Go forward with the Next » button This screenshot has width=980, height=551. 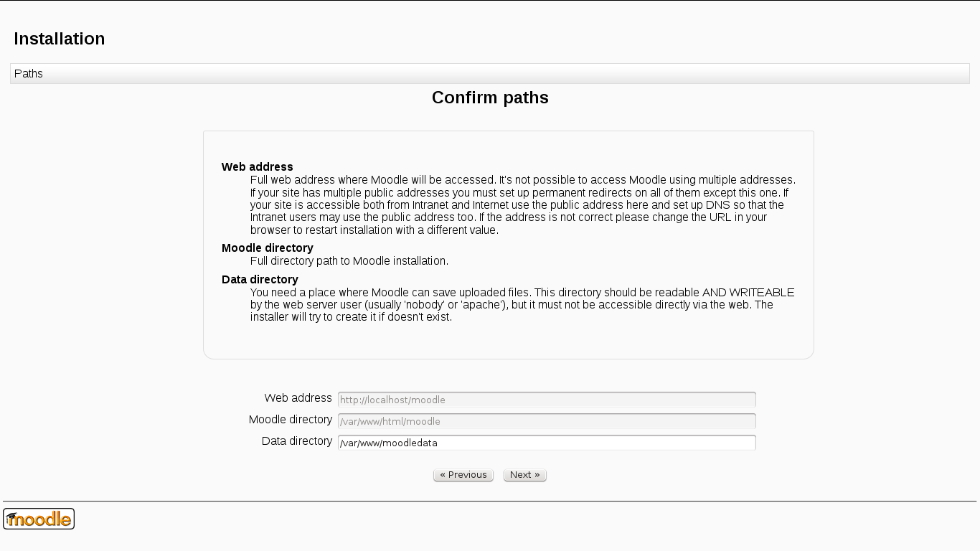[x=524, y=475]
